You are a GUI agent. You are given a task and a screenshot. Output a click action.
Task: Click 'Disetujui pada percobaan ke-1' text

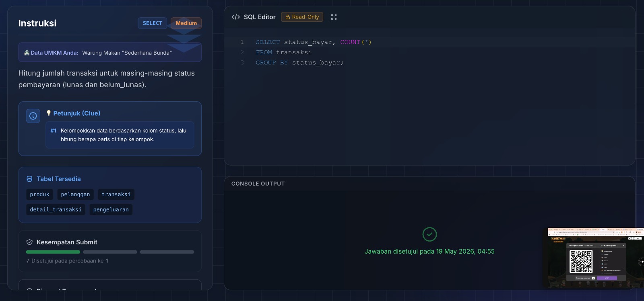point(70,261)
